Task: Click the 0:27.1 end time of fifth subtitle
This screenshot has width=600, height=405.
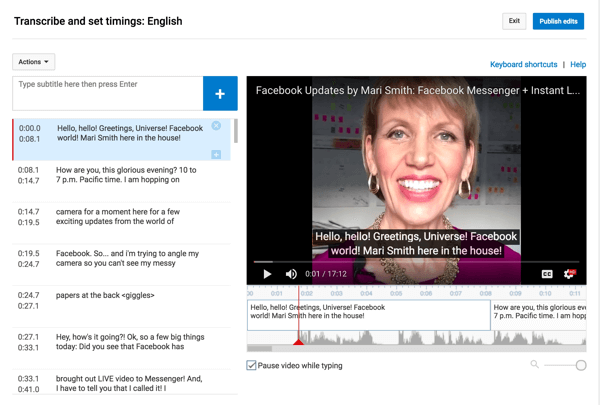Action: [28, 306]
